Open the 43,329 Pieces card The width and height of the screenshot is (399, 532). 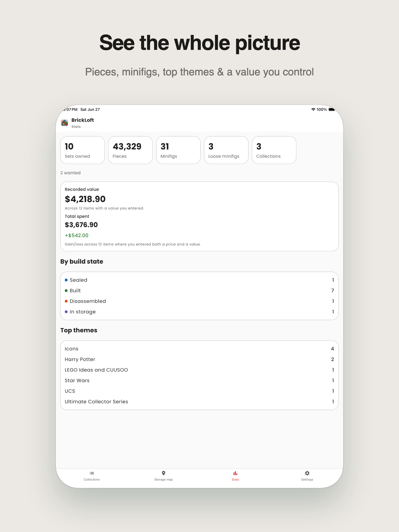130,150
